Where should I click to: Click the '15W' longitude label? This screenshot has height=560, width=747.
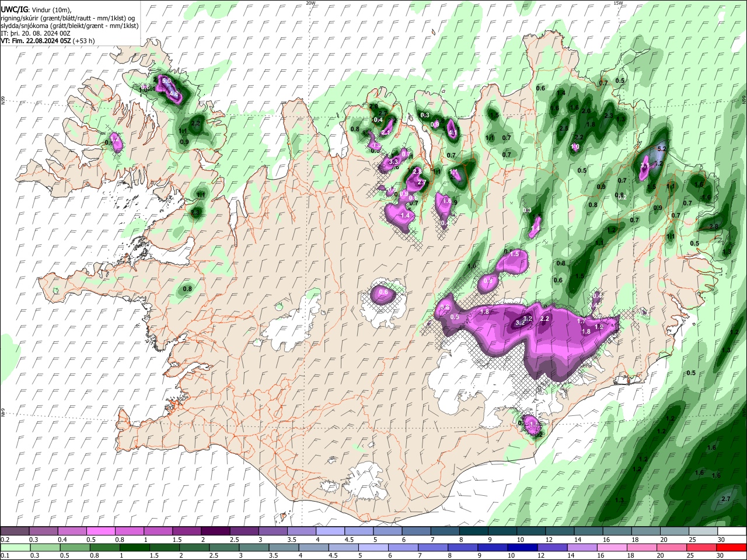pos(618,3)
